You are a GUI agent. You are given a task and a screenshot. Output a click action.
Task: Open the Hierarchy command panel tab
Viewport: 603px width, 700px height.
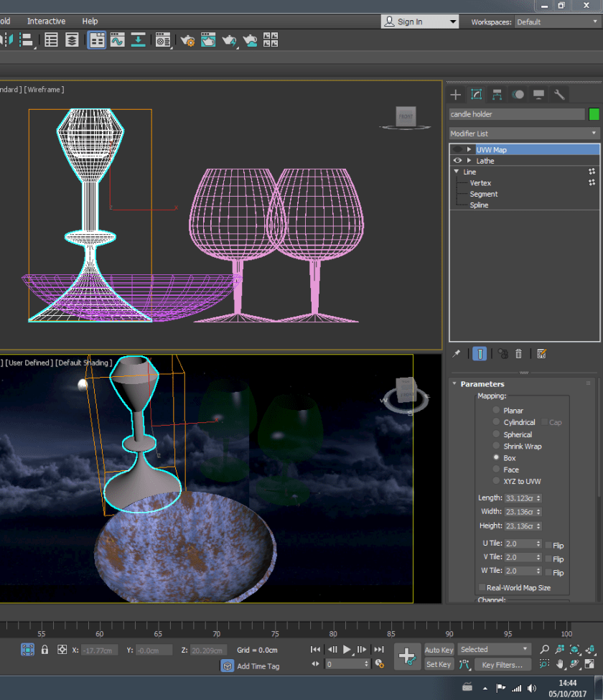(497, 95)
